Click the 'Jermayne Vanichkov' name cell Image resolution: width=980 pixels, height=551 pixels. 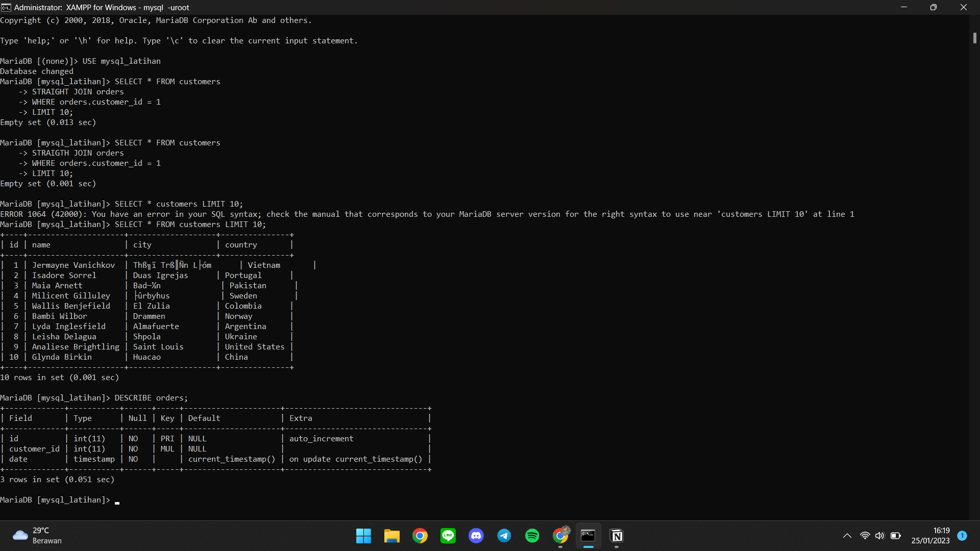click(73, 265)
